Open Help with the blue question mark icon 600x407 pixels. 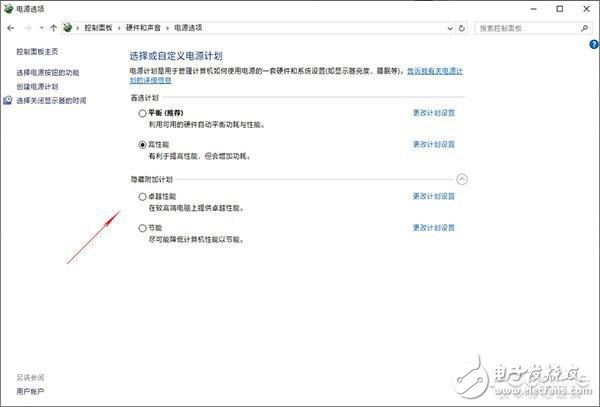point(594,45)
